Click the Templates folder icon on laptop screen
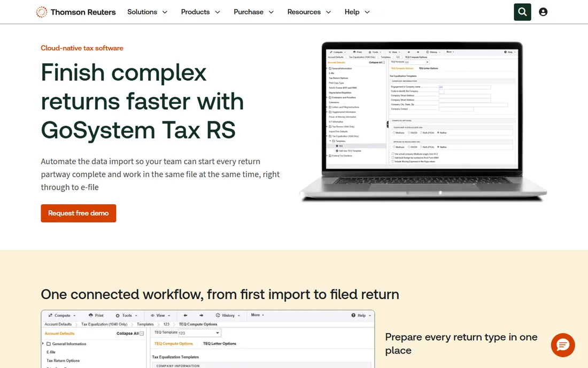Screen dimensions: 588x368 point(334,141)
